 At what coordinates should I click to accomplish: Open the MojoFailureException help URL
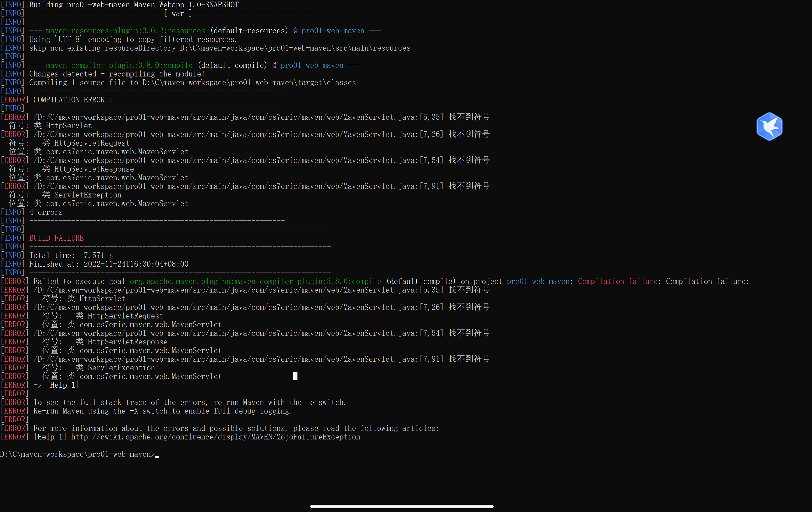point(215,437)
